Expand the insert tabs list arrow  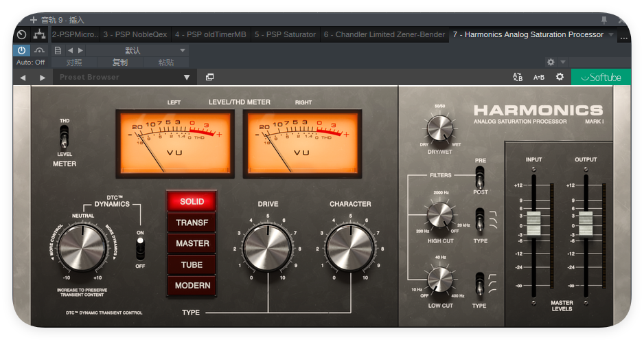pos(611,34)
